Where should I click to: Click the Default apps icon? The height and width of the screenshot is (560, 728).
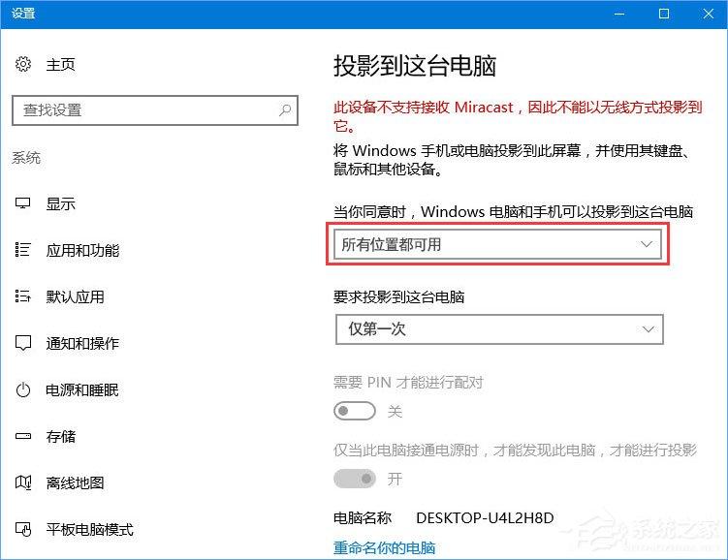point(23,296)
